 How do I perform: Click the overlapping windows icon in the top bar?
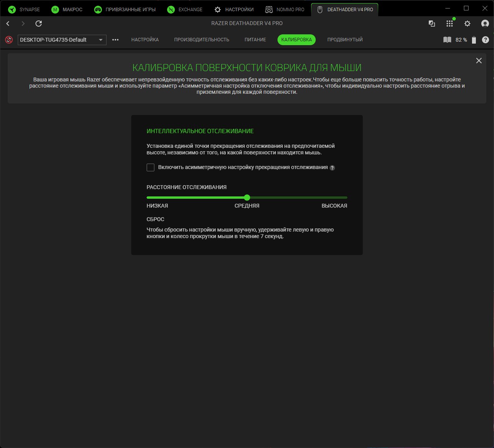pyautogui.click(x=432, y=24)
